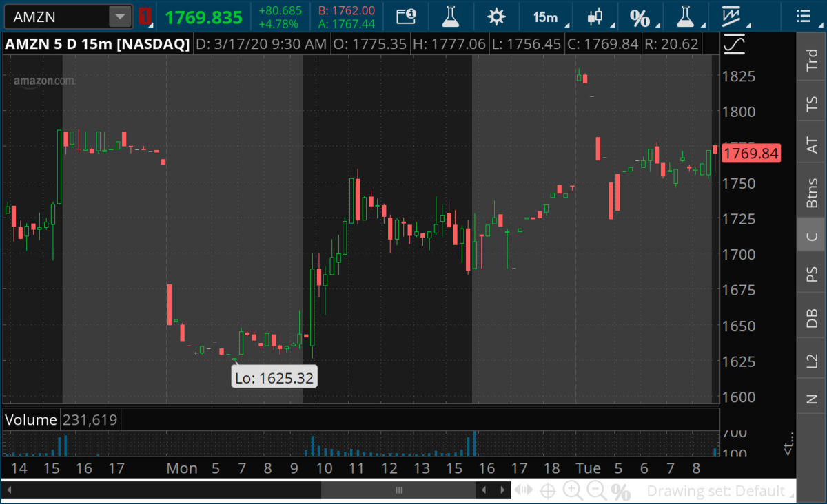Open the Drawing set: Default dropdown
The height and width of the screenshot is (504, 827).
tap(721, 491)
